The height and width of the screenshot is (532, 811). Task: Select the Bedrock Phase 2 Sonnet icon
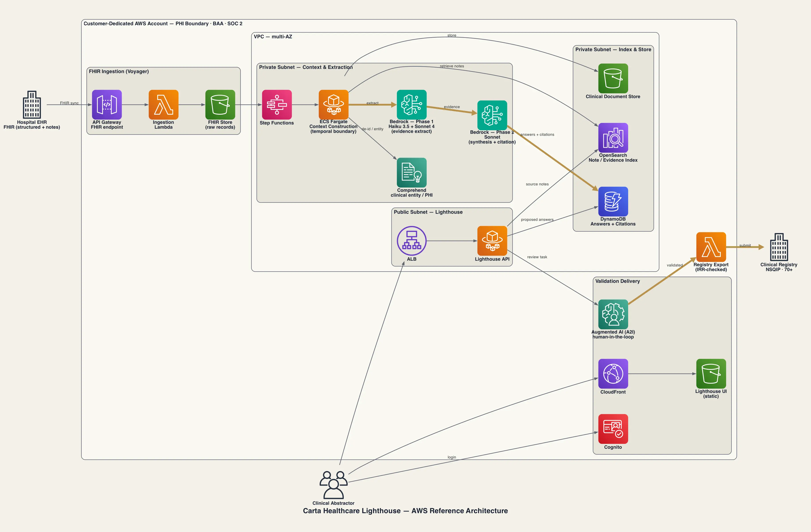pyautogui.click(x=492, y=115)
